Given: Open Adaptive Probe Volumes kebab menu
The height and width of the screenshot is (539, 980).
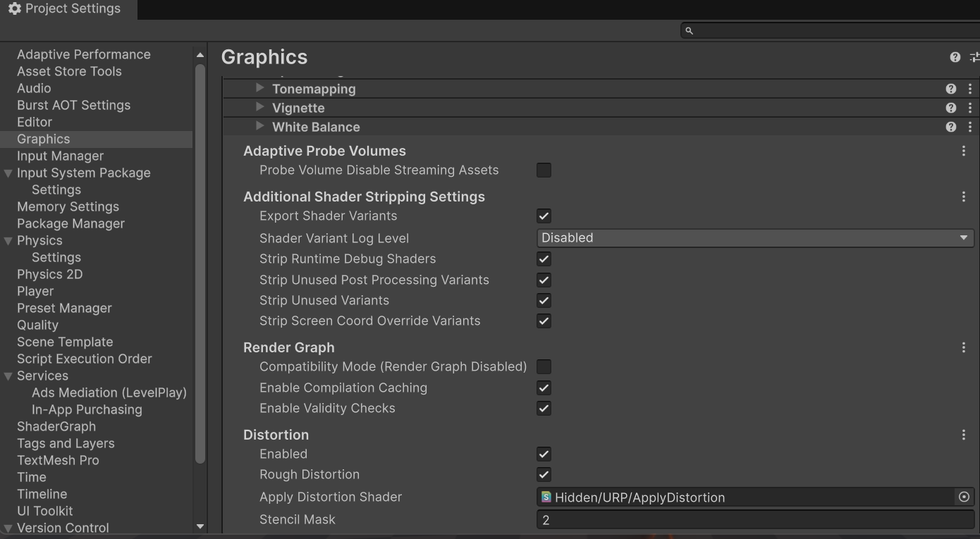Looking at the screenshot, I should (964, 151).
